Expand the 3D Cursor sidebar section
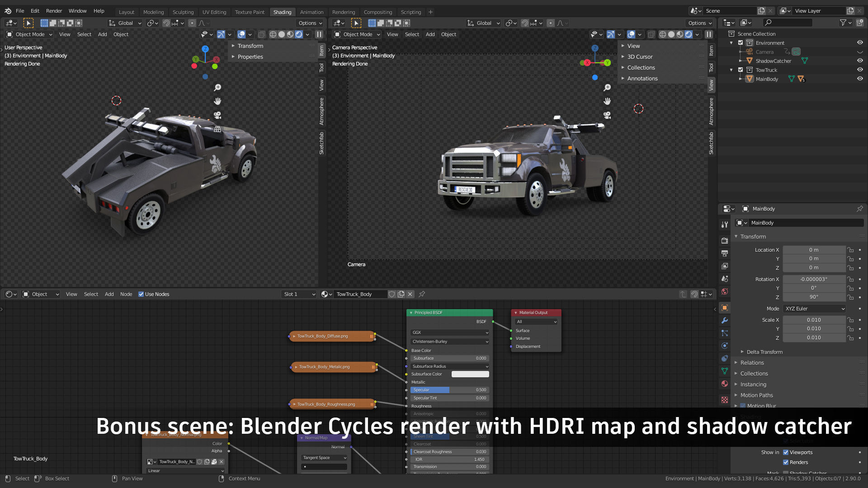The height and width of the screenshot is (488, 868). pyautogui.click(x=640, y=57)
